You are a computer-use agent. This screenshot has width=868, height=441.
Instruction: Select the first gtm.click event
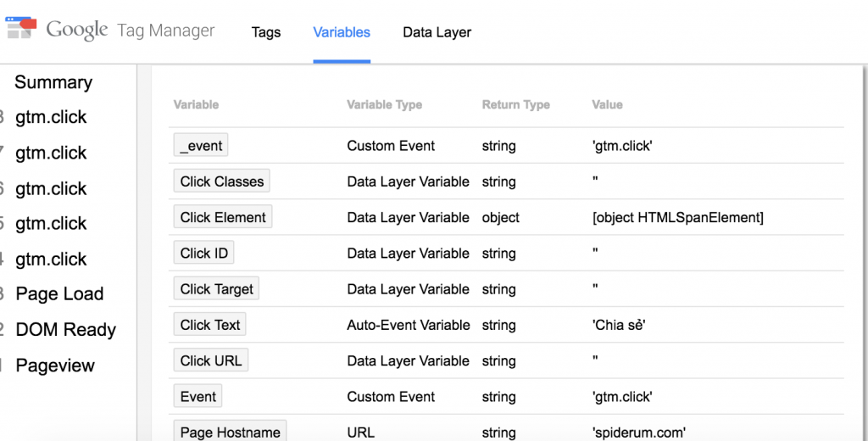coord(51,117)
